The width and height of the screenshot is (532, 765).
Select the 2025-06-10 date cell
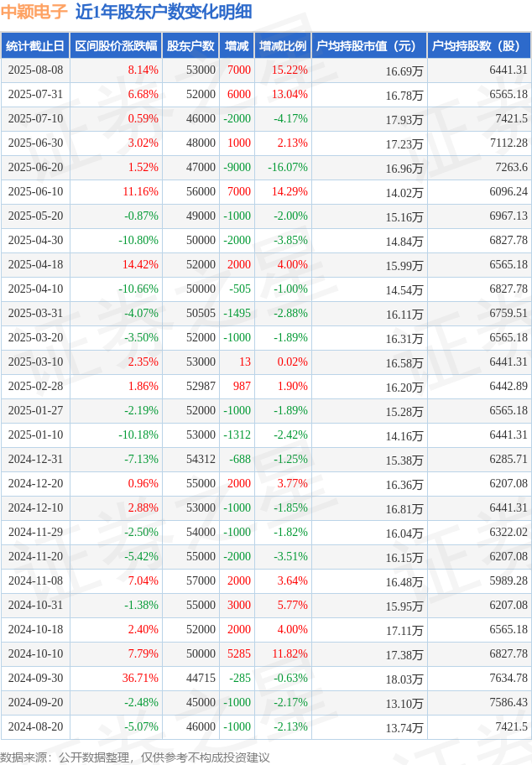pos(35,192)
